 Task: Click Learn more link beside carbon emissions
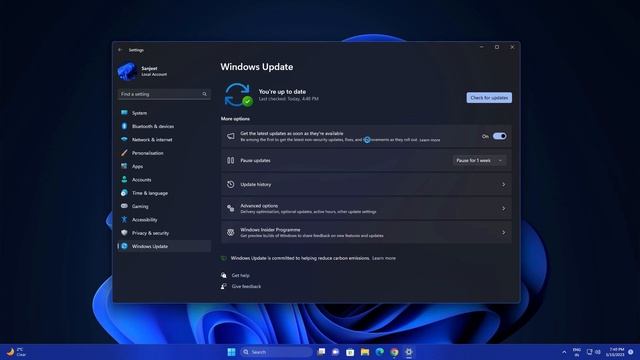[x=384, y=258]
